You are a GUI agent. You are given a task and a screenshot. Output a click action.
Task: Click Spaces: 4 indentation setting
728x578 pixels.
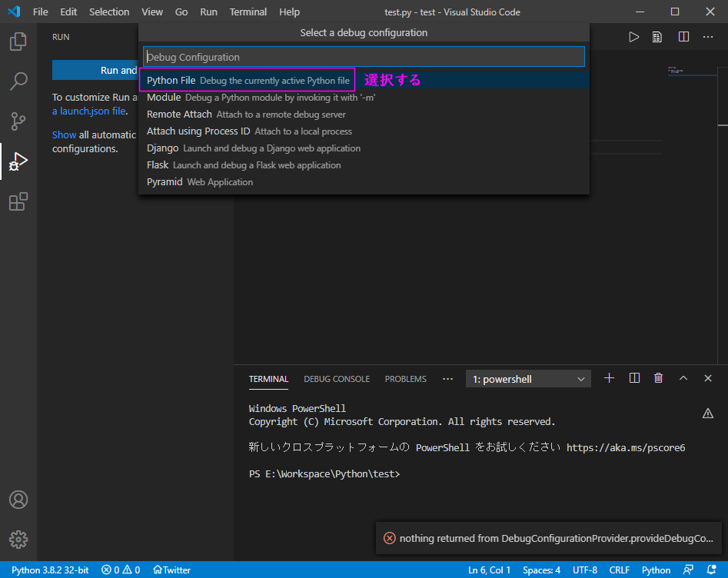541,570
